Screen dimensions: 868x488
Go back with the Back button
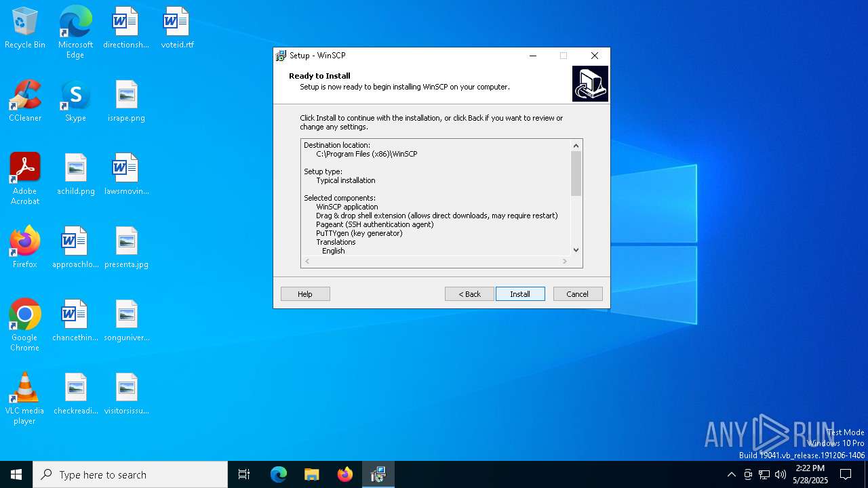point(469,294)
